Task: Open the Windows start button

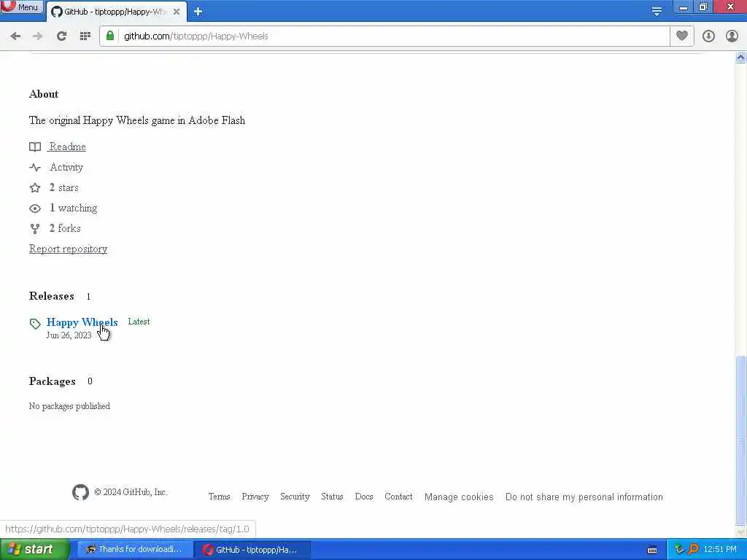Action: [34, 550]
